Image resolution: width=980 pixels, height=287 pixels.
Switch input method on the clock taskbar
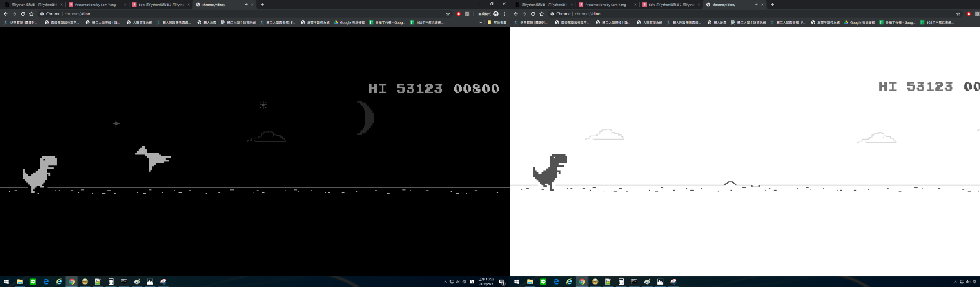point(472,282)
